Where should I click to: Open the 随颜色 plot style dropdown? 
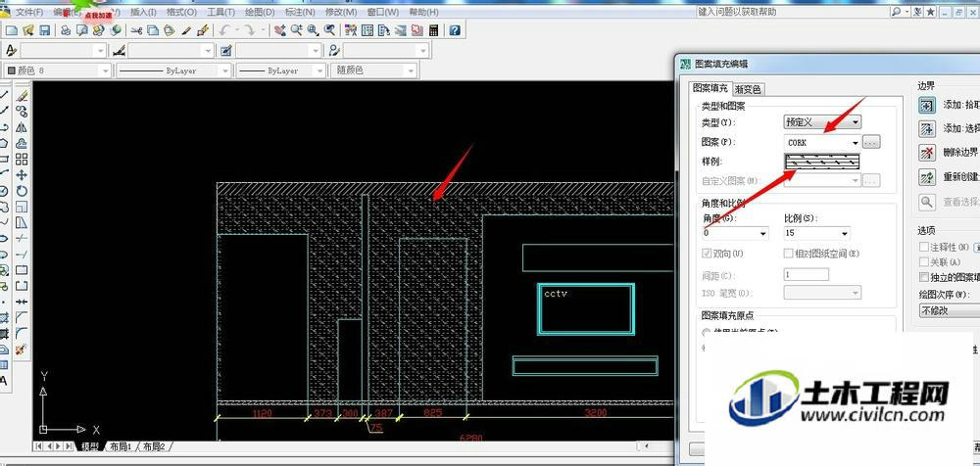click(x=373, y=70)
